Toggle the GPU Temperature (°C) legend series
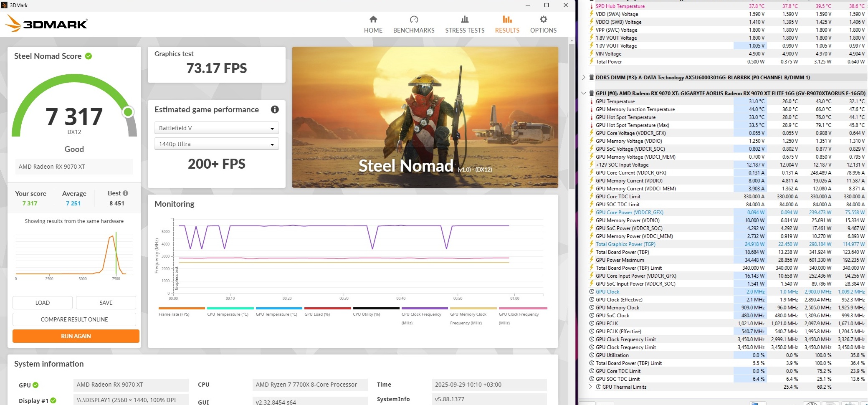This screenshot has height=405, width=868. coord(279,311)
